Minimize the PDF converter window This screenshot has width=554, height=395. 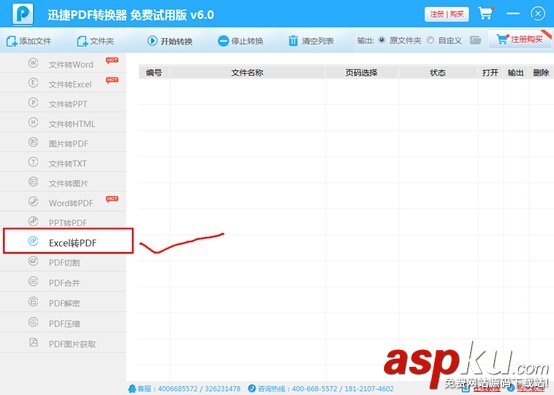click(x=513, y=13)
